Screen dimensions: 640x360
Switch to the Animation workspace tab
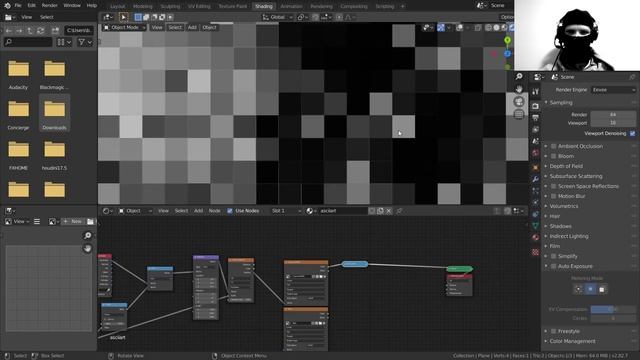click(x=291, y=7)
